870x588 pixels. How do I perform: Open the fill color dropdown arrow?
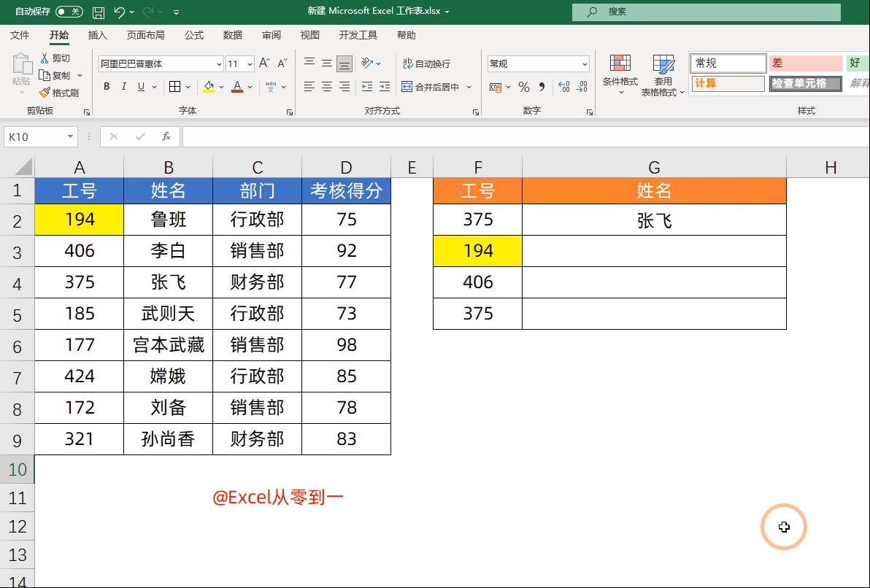(x=221, y=87)
